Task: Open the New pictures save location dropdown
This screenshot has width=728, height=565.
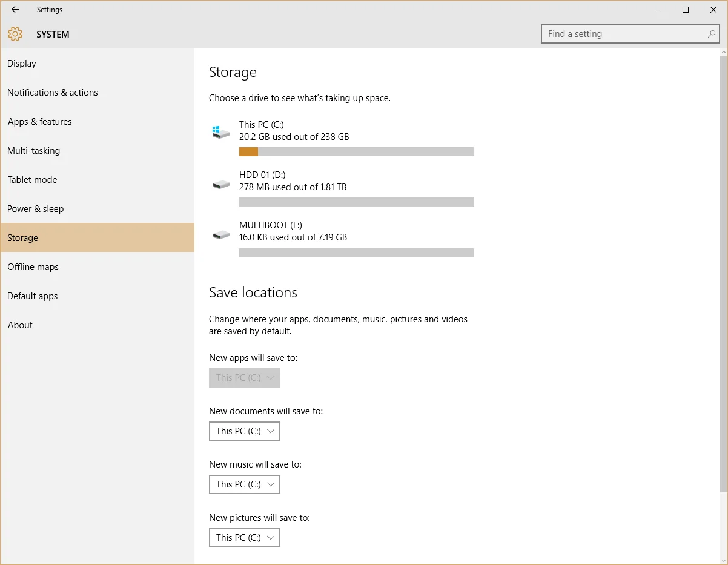Action: click(x=245, y=538)
